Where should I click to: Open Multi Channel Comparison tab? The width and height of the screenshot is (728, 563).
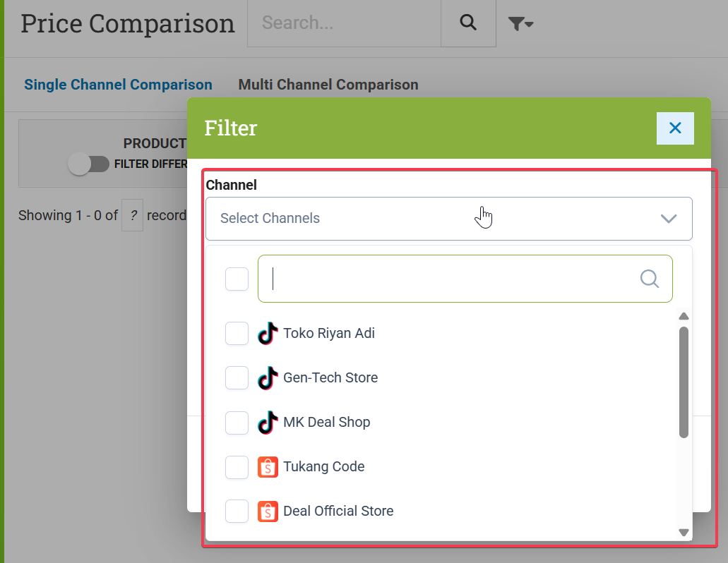pyautogui.click(x=328, y=85)
